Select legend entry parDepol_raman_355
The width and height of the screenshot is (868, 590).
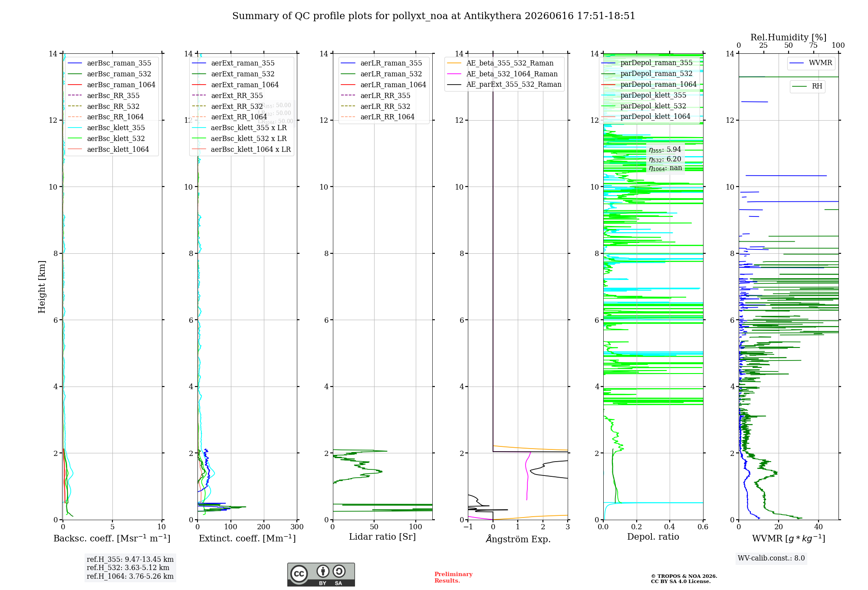(x=647, y=63)
